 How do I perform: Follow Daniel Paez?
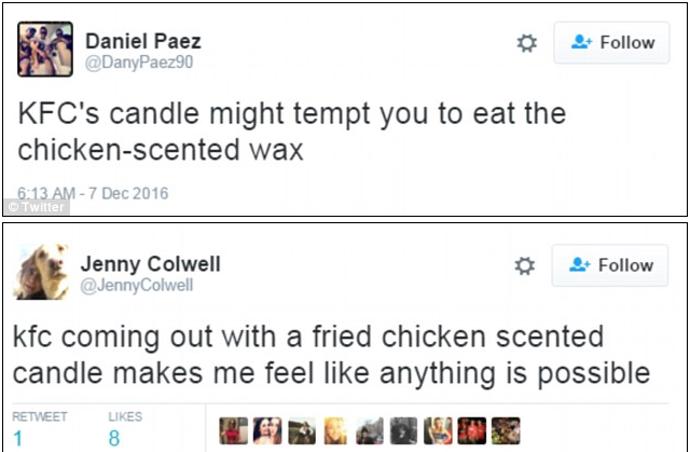[x=612, y=43]
